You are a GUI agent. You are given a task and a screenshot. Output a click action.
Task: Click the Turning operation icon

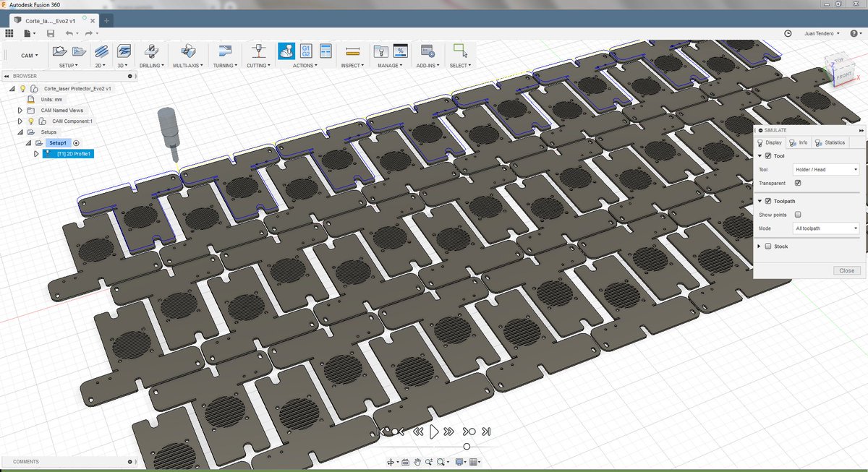pos(224,51)
